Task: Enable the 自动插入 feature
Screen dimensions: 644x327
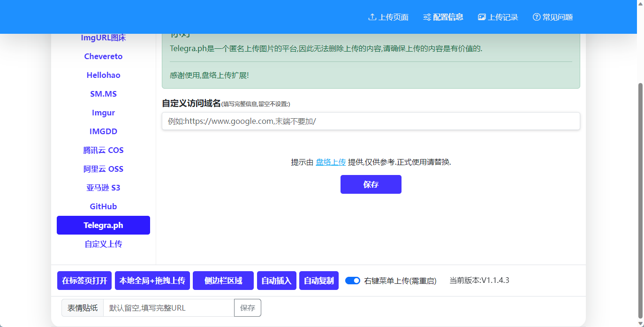Action: (x=276, y=281)
